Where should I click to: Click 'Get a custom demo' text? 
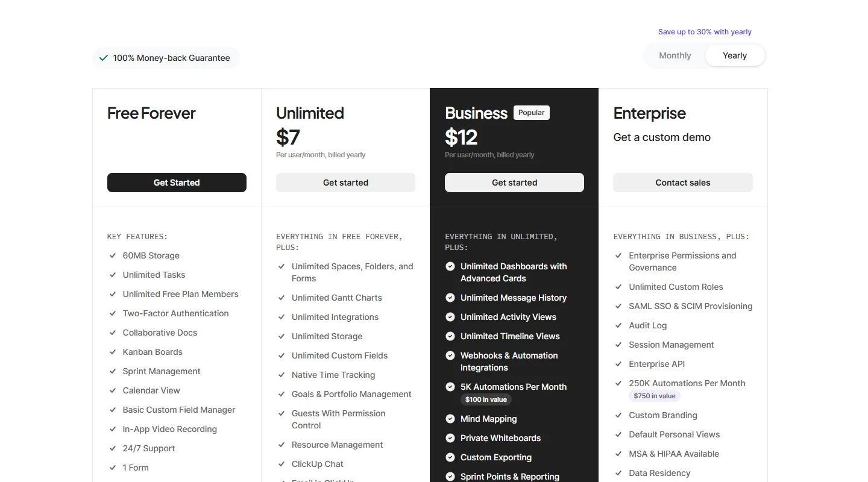click(x=662, y=137)
